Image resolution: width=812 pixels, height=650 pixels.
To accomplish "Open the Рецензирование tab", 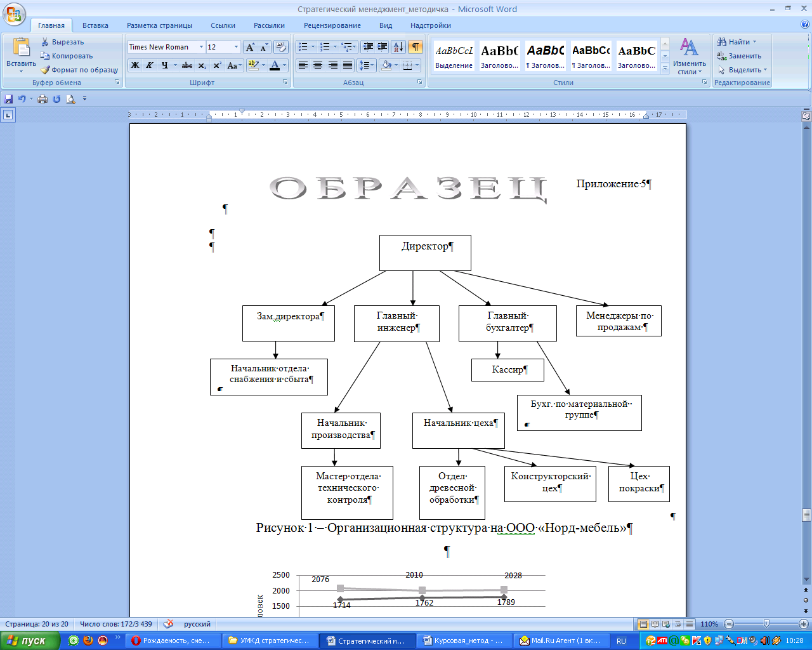I will pos(332,25).
